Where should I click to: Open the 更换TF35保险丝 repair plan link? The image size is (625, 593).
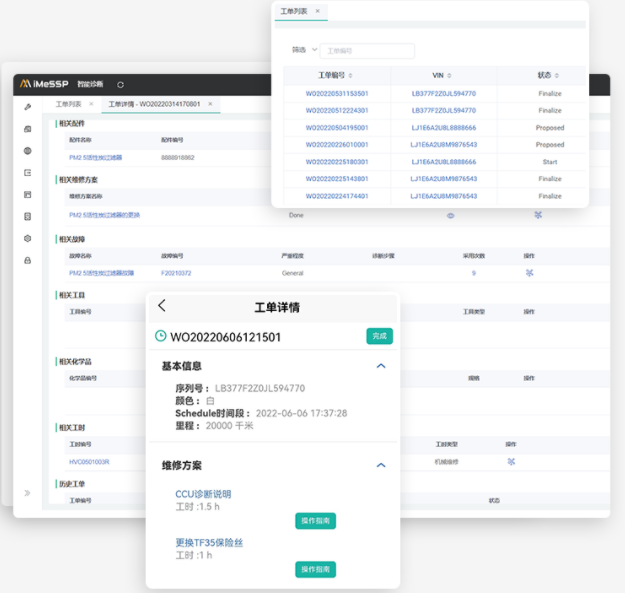coord(209,543)
